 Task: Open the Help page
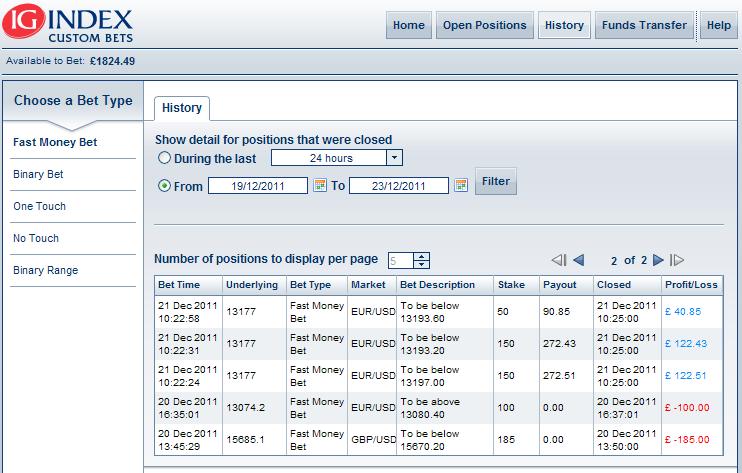click(719, 25)
